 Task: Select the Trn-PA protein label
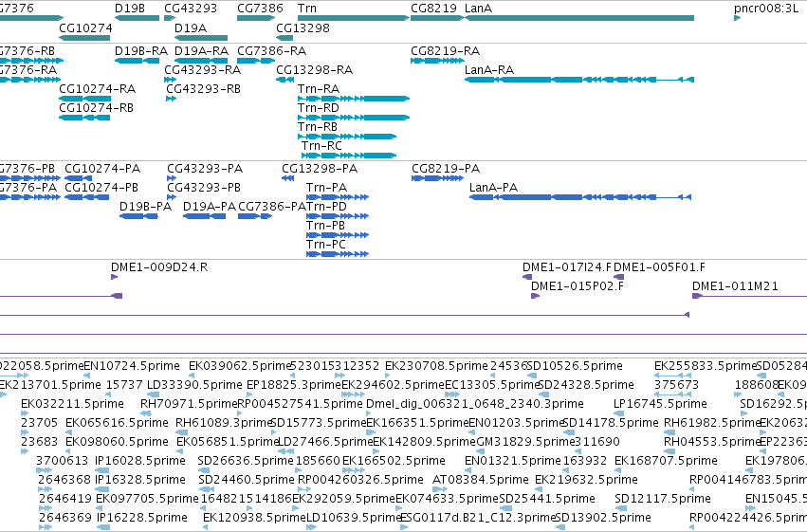pos(327,188)
